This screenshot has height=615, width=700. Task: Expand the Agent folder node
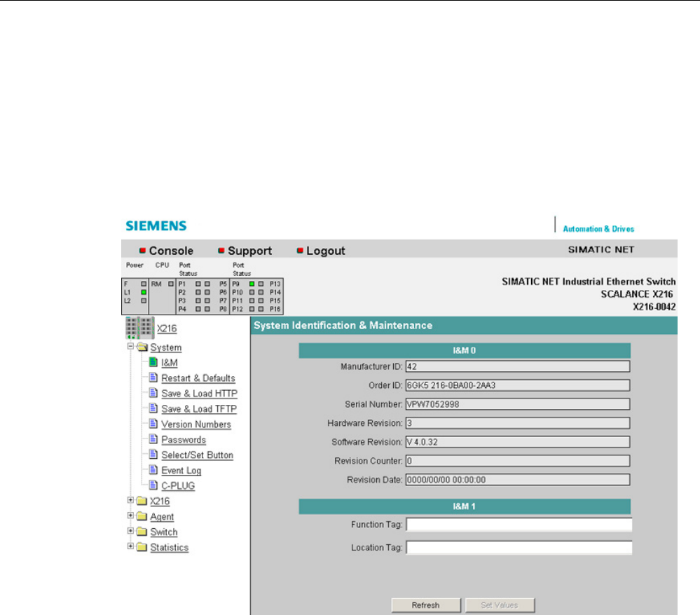pyautogui.click(x=130, y=516)
